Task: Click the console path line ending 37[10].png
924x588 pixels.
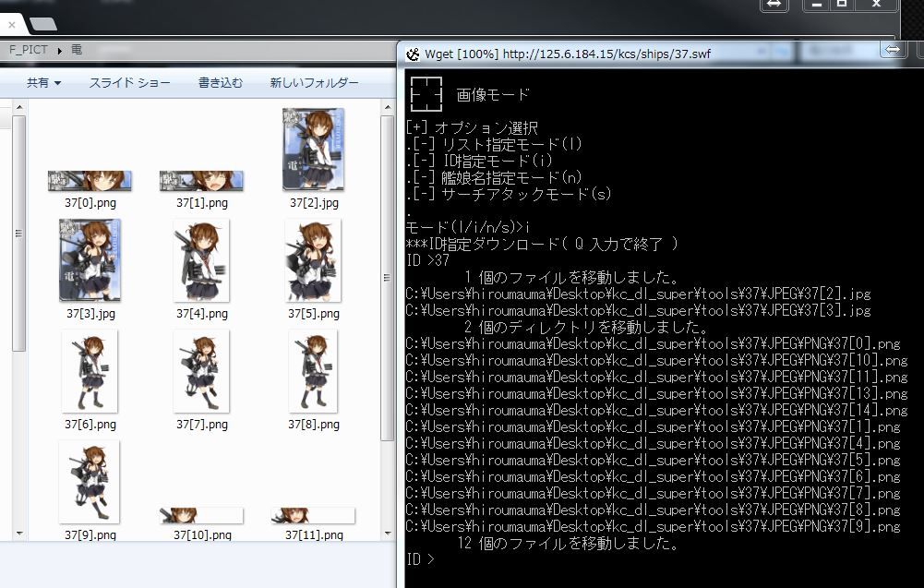Action: [656, 360]
